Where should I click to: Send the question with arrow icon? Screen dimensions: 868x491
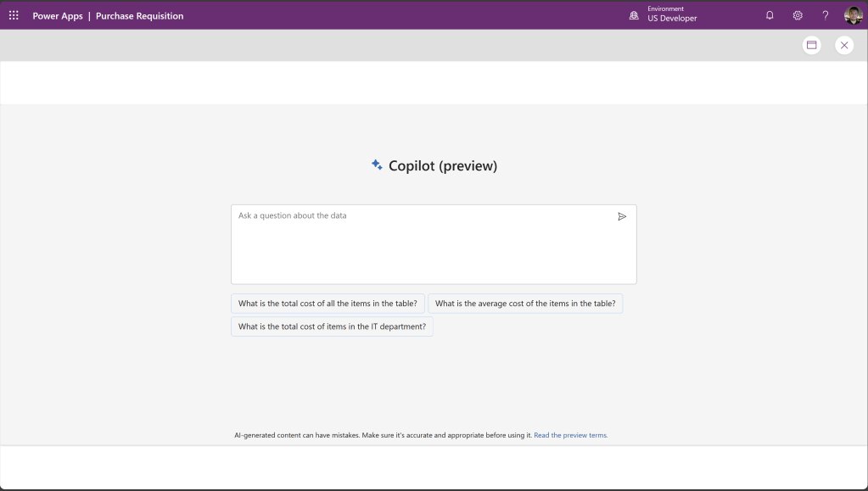(622, 216)
